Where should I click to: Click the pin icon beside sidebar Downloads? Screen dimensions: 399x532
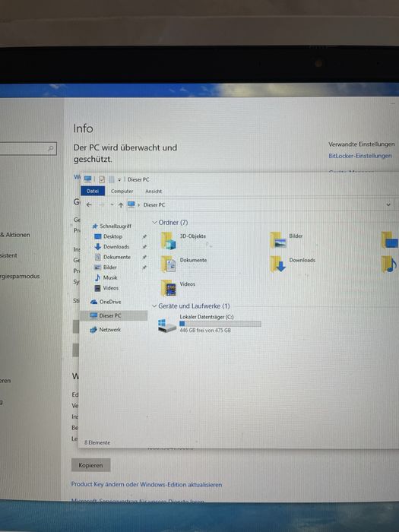(x=144, y=247)
